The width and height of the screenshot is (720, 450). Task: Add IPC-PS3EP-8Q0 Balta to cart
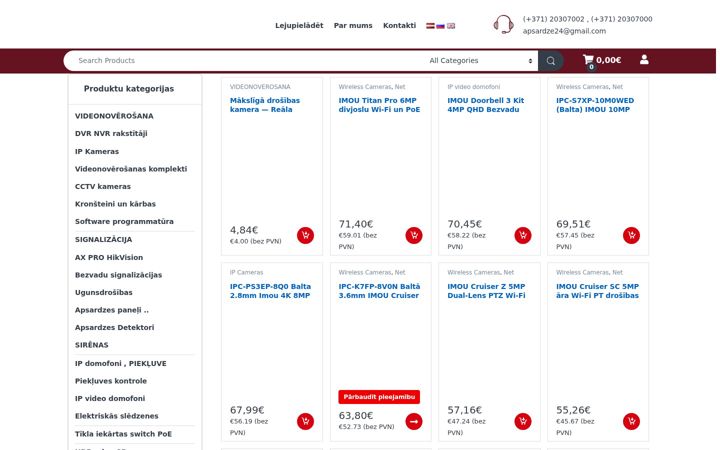coord(305,422)
